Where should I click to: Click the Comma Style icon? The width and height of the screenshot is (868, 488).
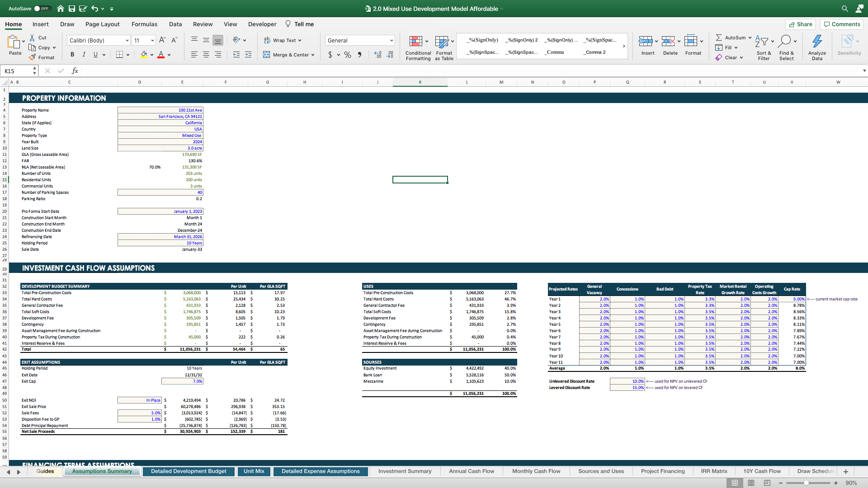[x=359, y=55]
